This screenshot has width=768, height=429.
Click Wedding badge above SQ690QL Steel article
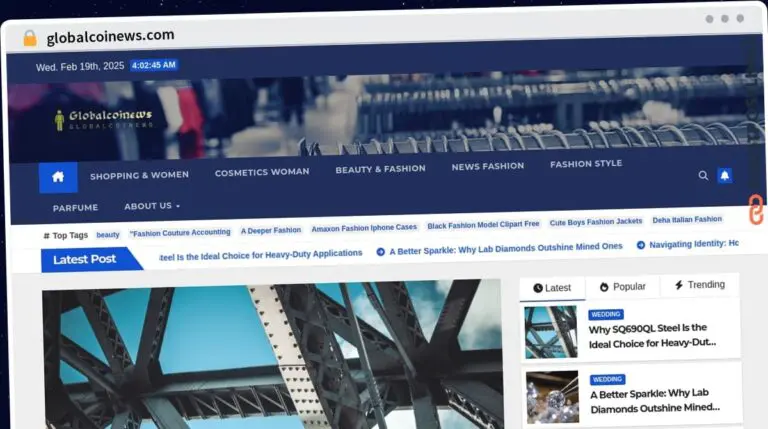point(606,314)
